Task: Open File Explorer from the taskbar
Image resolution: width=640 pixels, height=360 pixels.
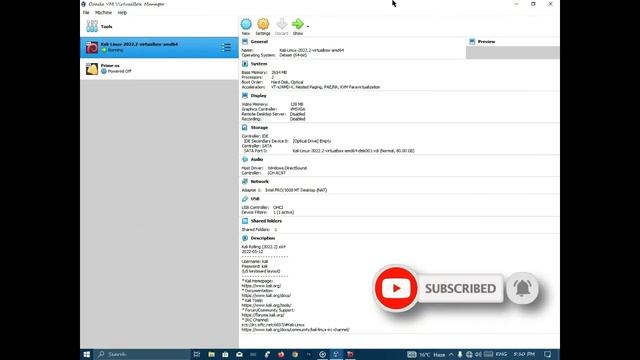Action: [211, 354]
